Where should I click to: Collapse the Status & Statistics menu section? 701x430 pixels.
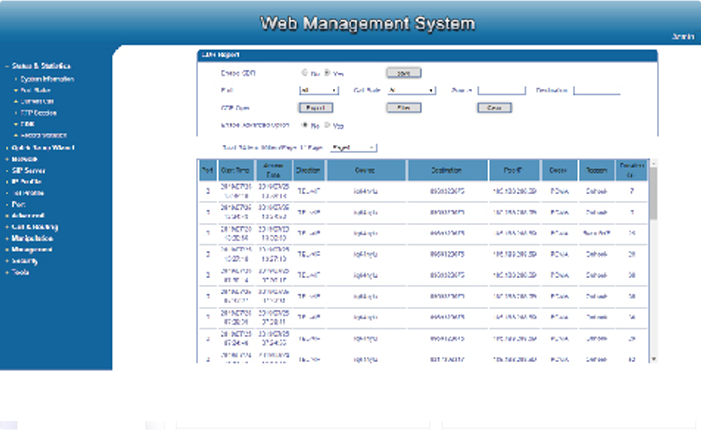(41, 66)
